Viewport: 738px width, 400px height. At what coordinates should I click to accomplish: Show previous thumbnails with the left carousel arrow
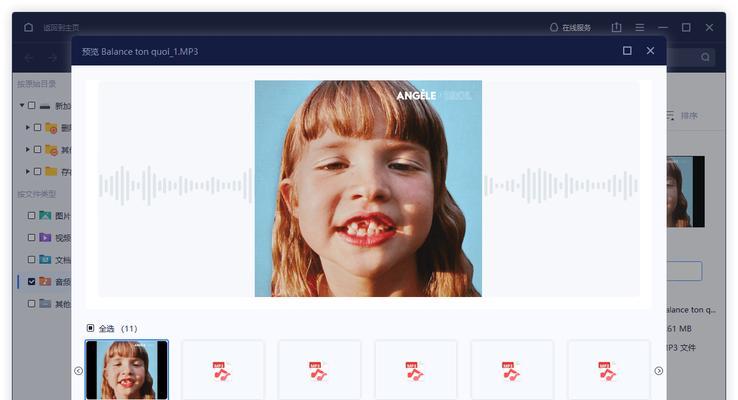(78, 371)
